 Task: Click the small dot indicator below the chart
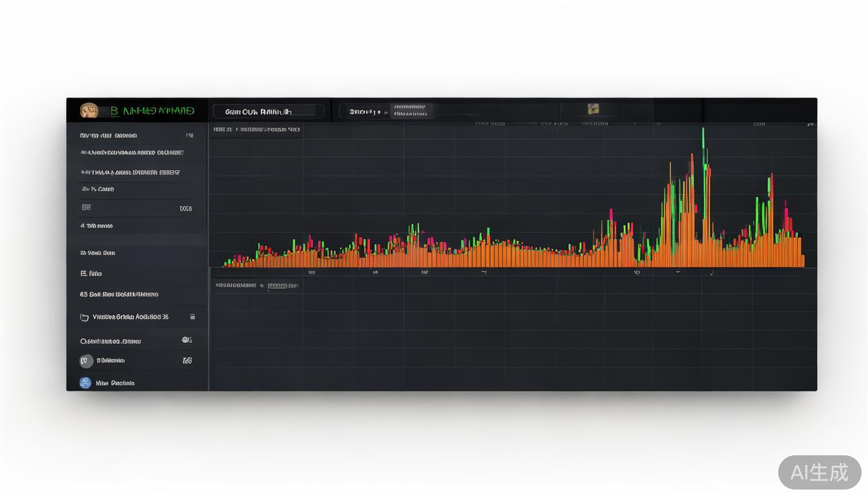[x=262, y=285]
